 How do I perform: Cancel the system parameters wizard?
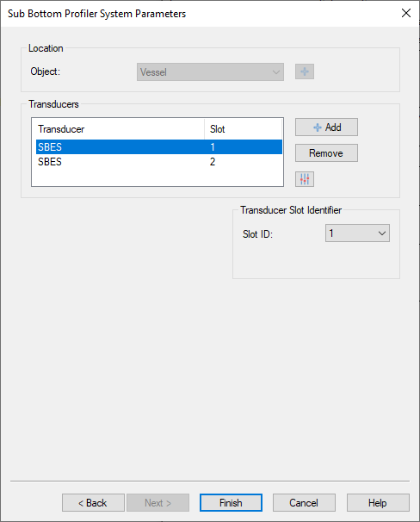(x=304, y=503)
